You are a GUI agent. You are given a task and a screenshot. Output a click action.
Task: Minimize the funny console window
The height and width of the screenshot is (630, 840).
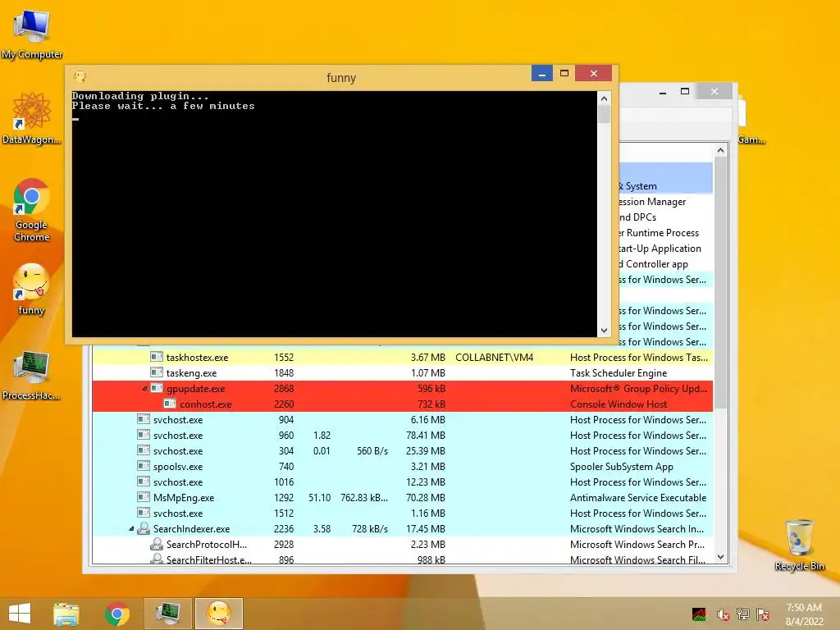(542, 73)
